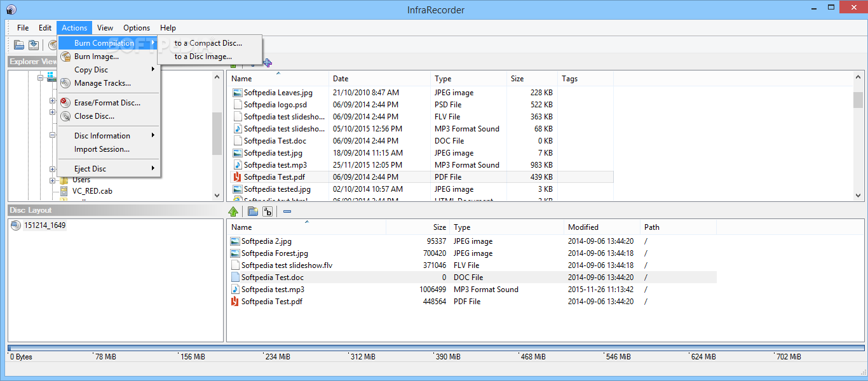Click explorer tree scrollbar down arrow
The height and width of the screenshot is (381, 868).
coord(217,196)
